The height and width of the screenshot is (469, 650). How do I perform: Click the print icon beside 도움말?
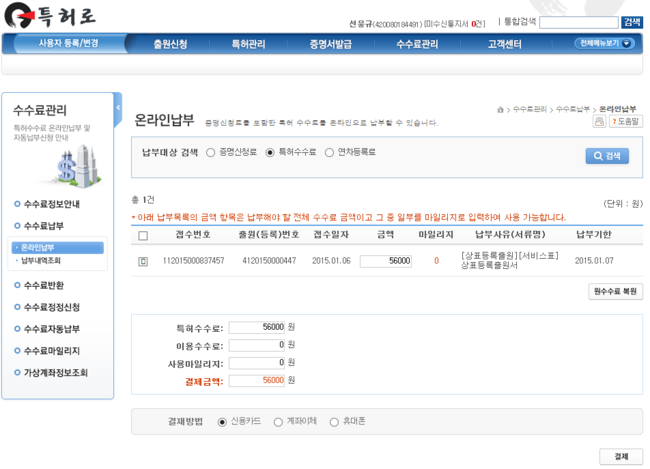point(598,121)
